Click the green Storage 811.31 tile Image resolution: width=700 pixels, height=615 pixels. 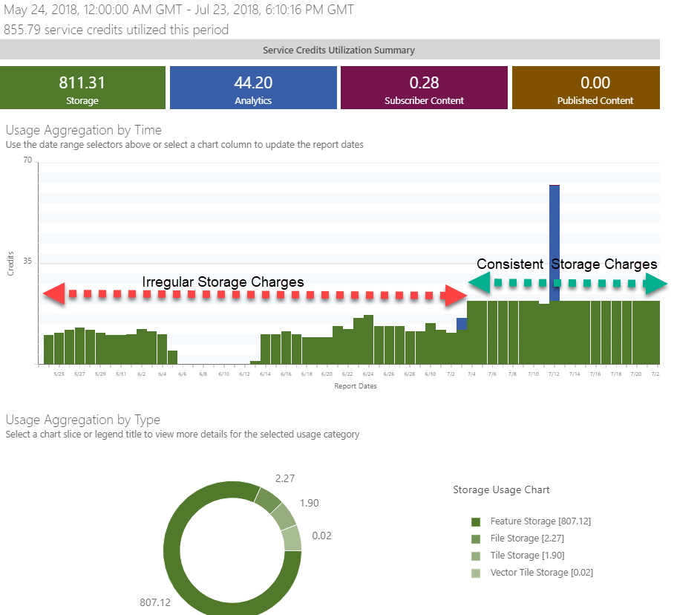82,88
